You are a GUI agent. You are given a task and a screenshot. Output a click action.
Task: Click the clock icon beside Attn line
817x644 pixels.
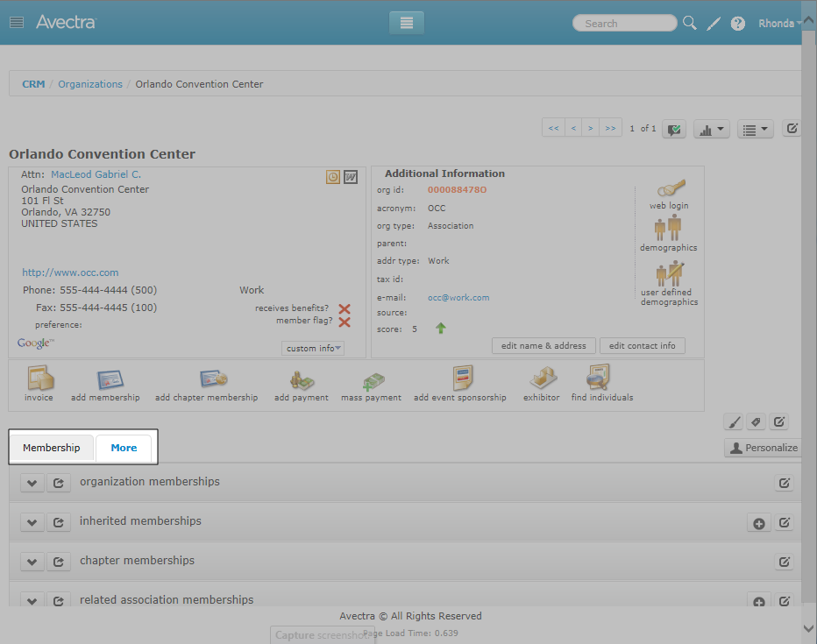(333, 177)
